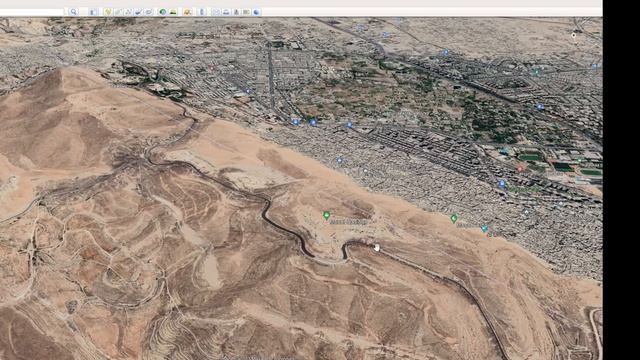The image size is (640, 360).
Task: Toggle sunlight across the landscape
Action: point(173,12)
